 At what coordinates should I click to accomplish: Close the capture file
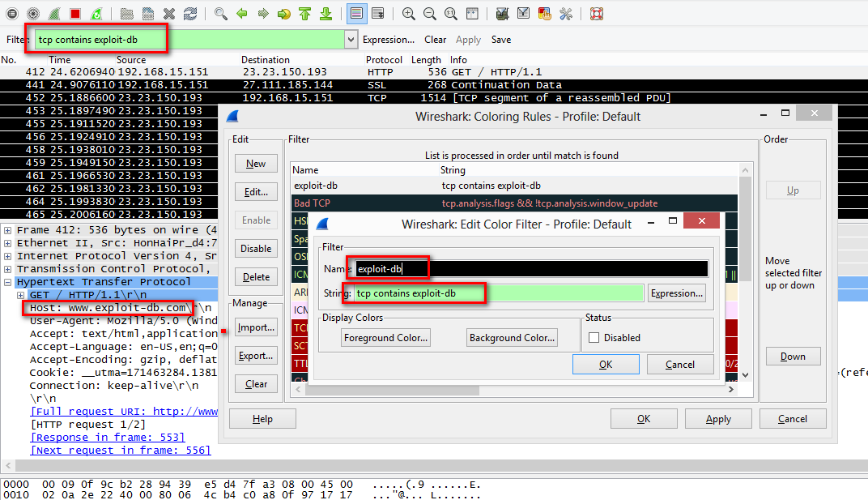169,14
